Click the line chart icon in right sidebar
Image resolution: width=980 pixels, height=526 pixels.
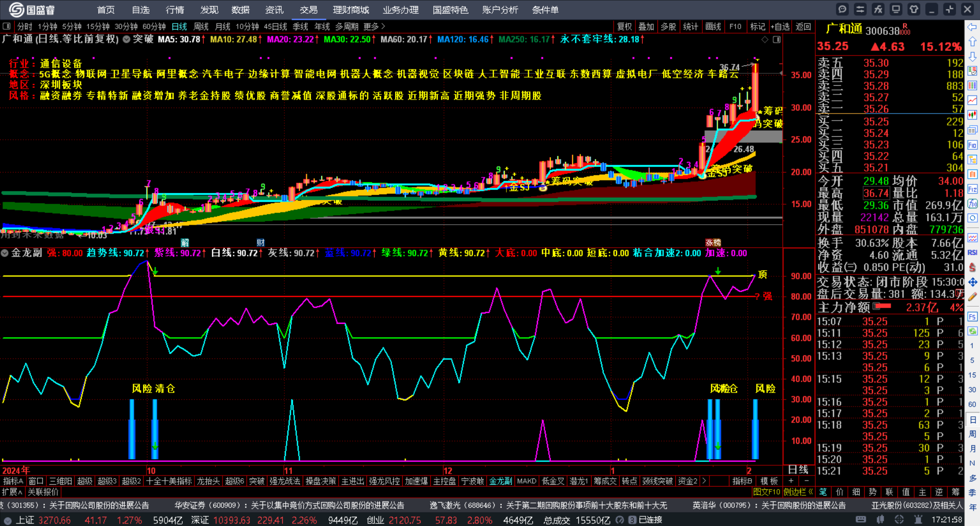pyautogui.click(x=972, y=100)
